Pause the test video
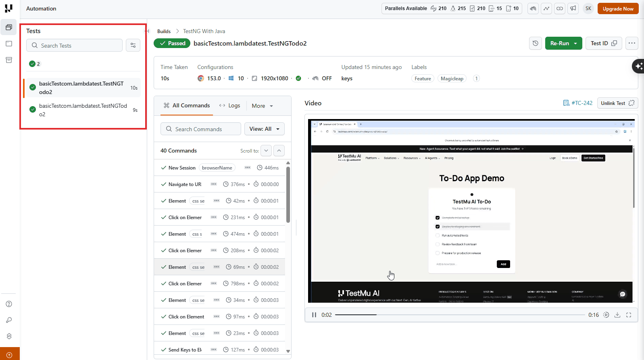 [x=314, y=315]
